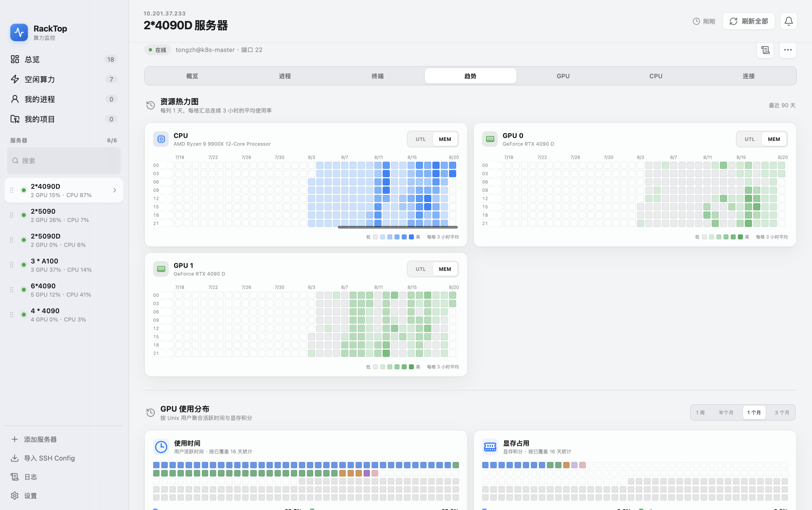
Task: Switch to the 概览 tab
Action: point(192,76)
